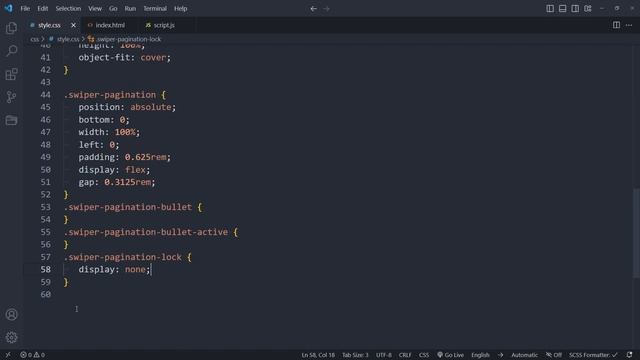The height and width of the screenshot is (360, 640).
Task: Open the editor More Actions ellipsis
Action: pos(629,25)
